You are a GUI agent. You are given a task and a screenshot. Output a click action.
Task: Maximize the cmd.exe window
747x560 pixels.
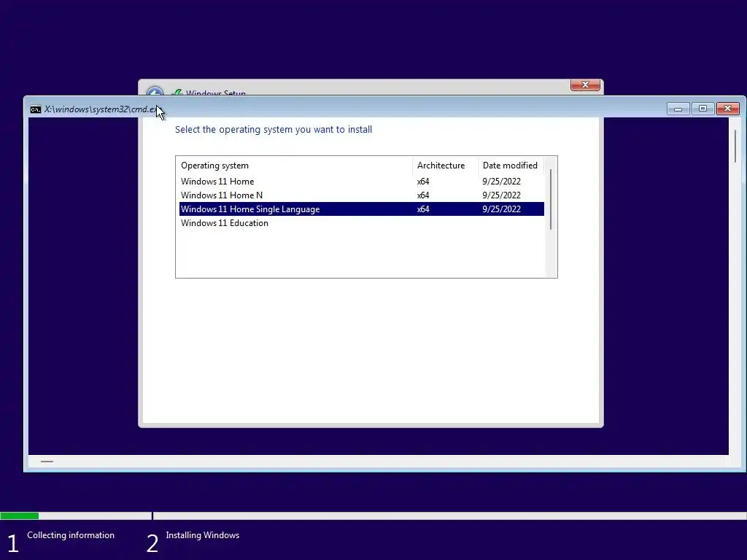(703, 109)
